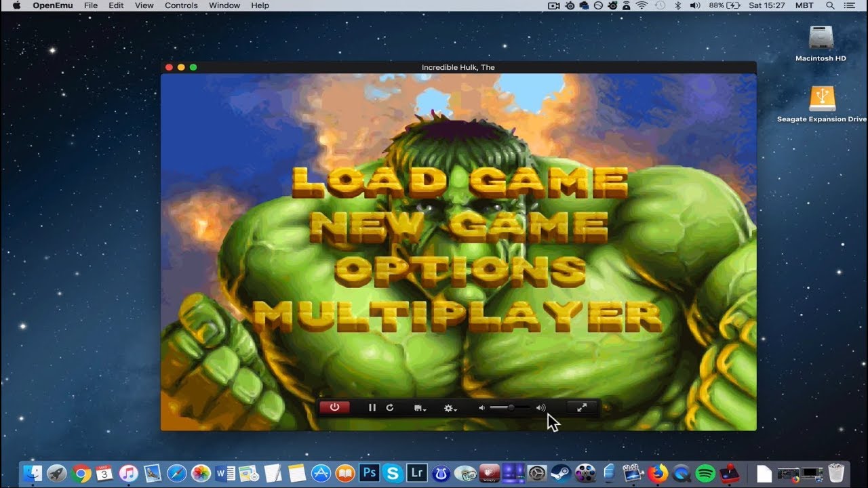This screenshot has height=488, width=868.
Task: Click the 88% battery indicator
Action: pos(726,5)
